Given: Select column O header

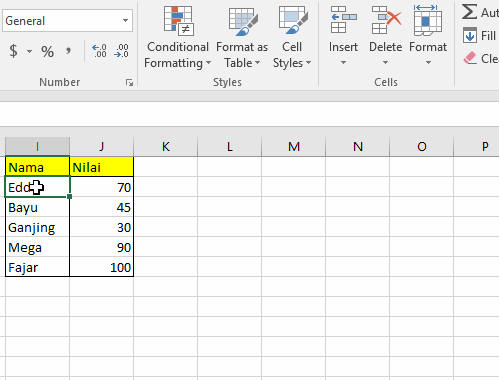Looking at the screenshot, I should [x=422, y=147].
